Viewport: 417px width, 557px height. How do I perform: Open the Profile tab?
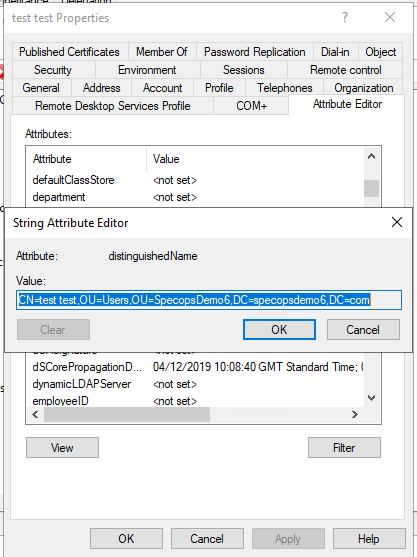pyautogui.click(x=219, y=88)
